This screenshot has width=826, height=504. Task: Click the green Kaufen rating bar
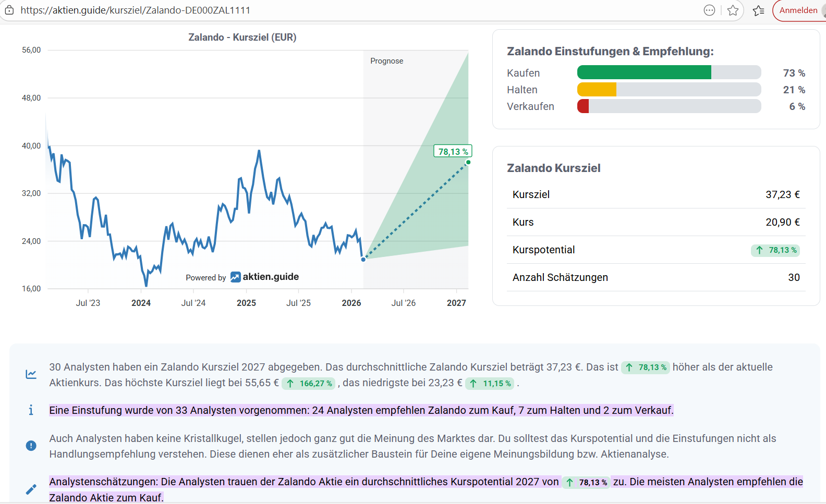tap(644, 72)
